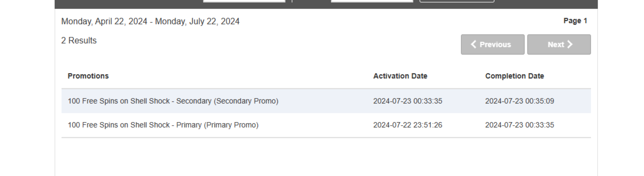Go to the Previous results page
The image size is (644, 176).
pyautogui.click(x=492, y=44)
